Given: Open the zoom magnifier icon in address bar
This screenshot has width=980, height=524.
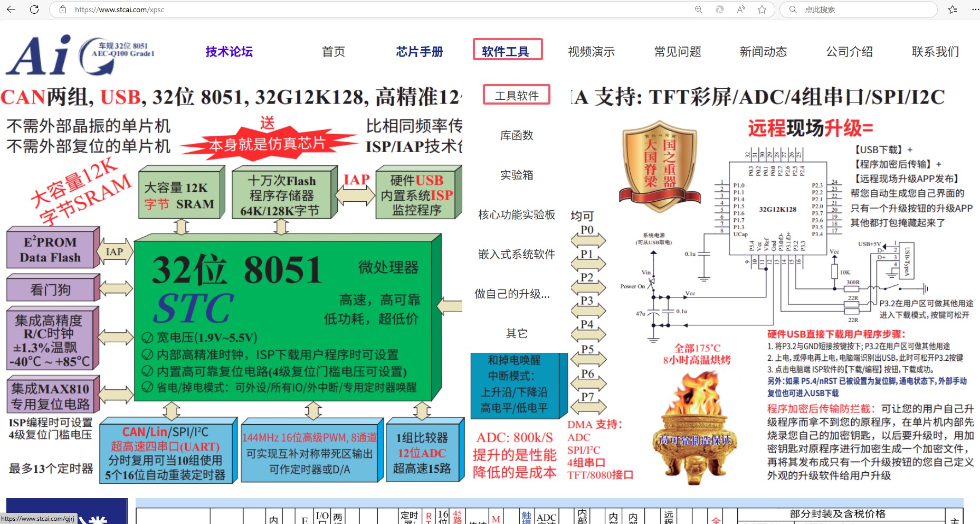Looking at the screenshot, I should (699, 10).
